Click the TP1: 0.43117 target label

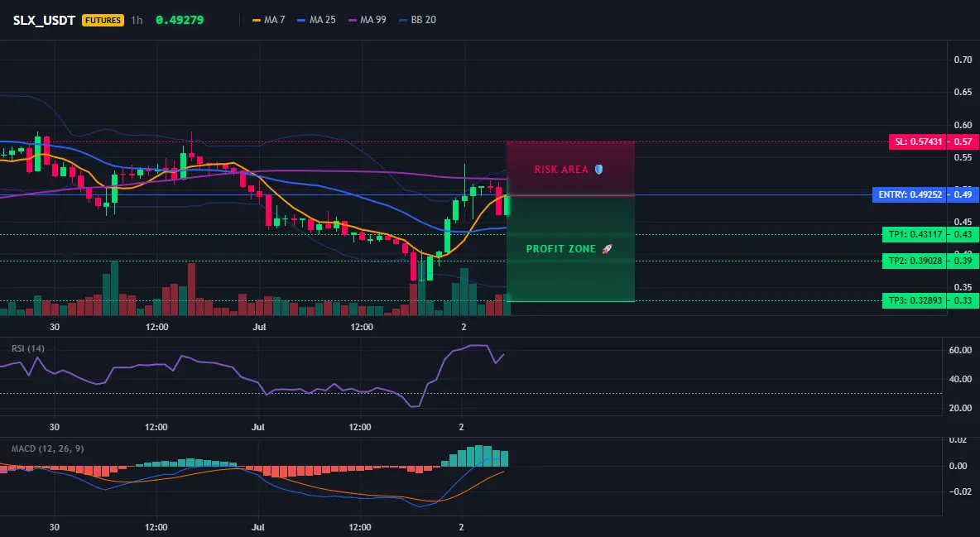click(x=915, y=234)
